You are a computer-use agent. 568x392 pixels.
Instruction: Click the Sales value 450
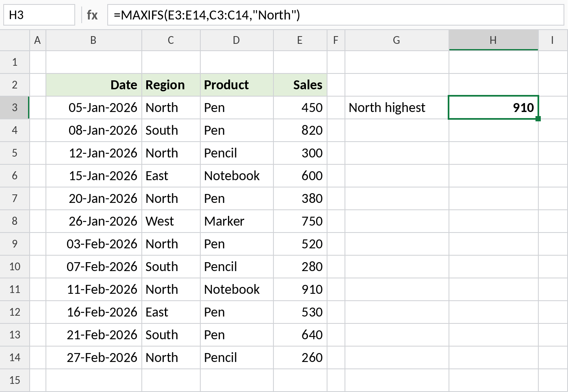click(300, 108)
